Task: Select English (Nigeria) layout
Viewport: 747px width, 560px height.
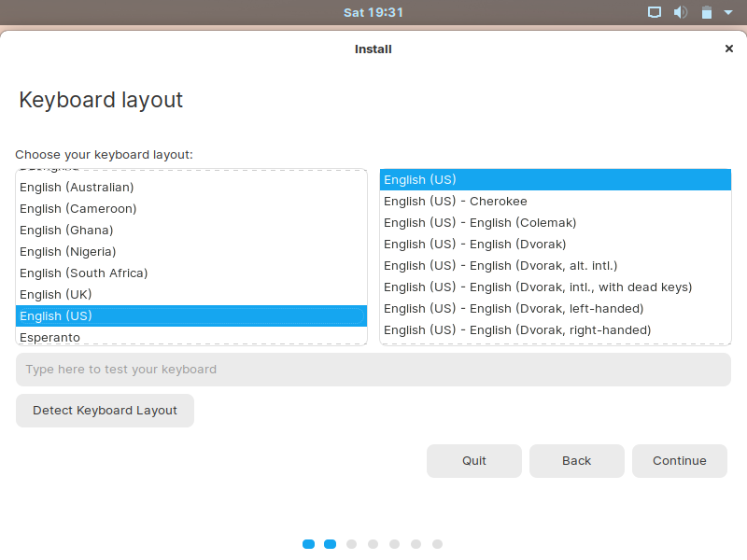Action: pos(191,251)
